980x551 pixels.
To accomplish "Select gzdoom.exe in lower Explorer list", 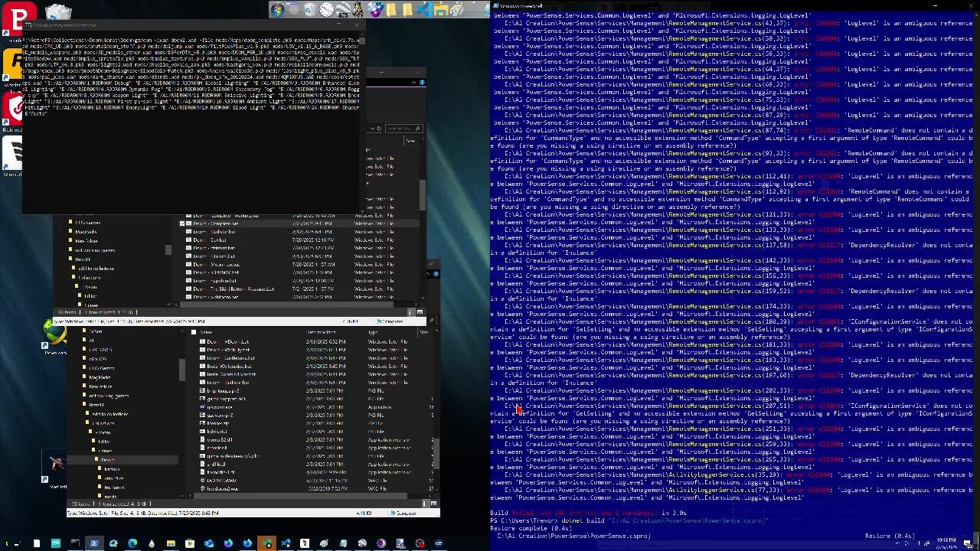I will (220, 407).
